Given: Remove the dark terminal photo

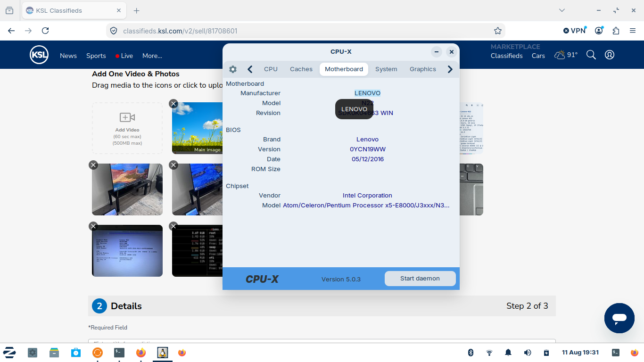Looking at the screenshot, I should pos(173,226).
